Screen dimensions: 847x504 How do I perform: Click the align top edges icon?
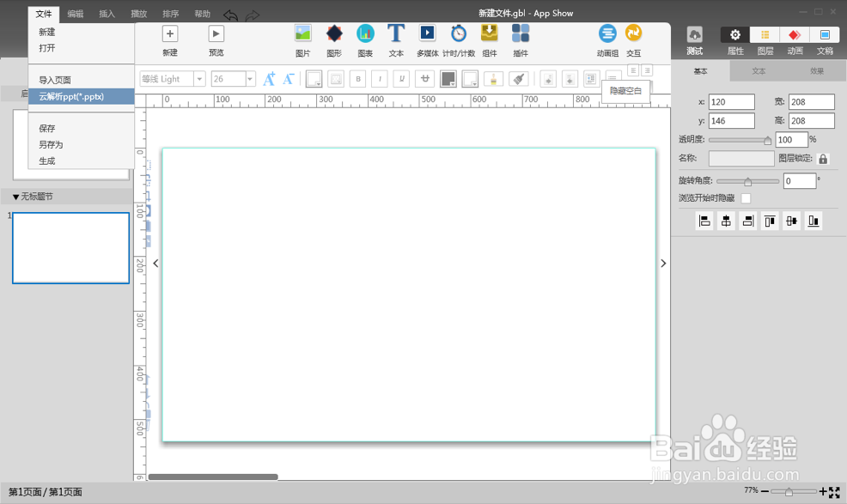[x=770, y=221]
